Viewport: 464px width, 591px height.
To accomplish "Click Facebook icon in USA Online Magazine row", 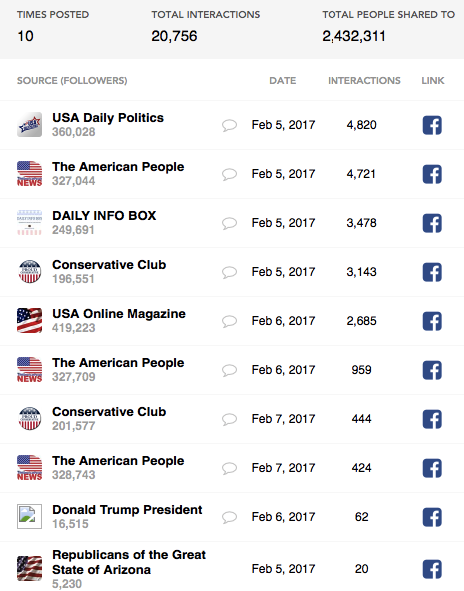I will pos(432,321).
